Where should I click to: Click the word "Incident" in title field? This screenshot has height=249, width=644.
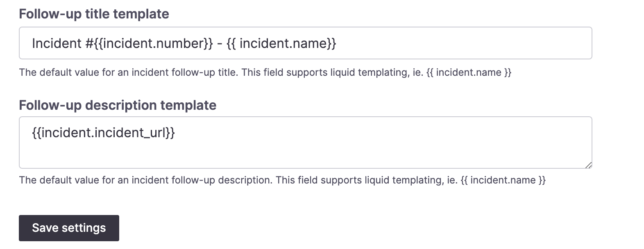[x=57, y=43]
